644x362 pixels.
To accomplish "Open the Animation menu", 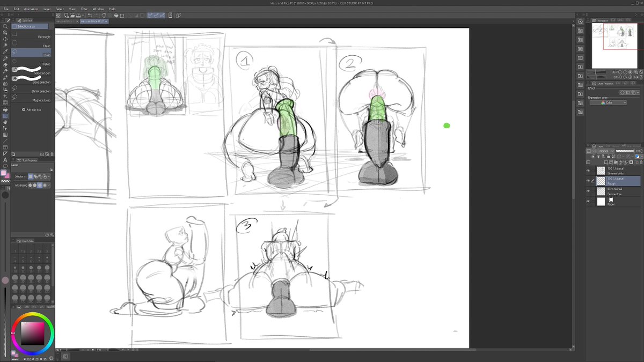I will [31, 9].
